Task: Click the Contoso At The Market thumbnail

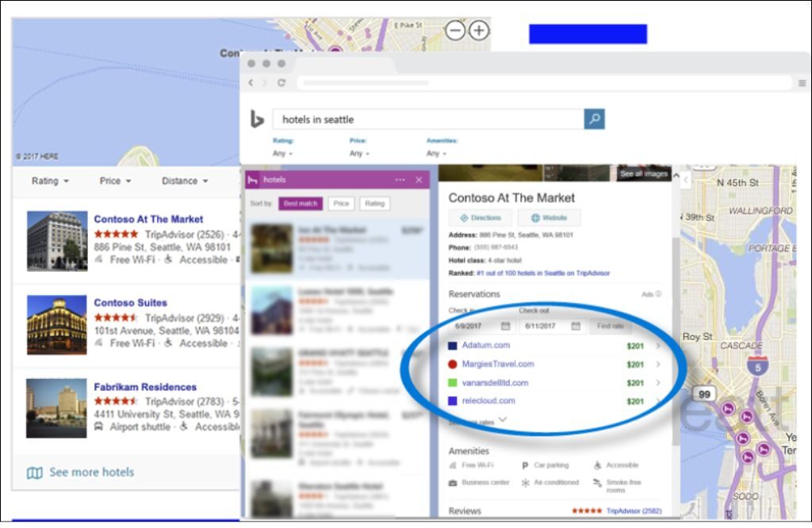Action: coord(57,241)
